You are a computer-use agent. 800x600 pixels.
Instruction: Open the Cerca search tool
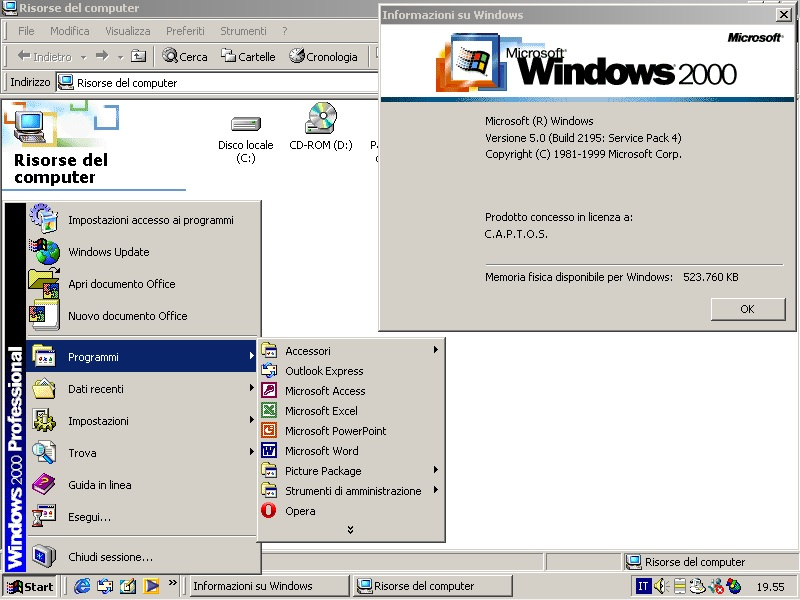(185, 56)
